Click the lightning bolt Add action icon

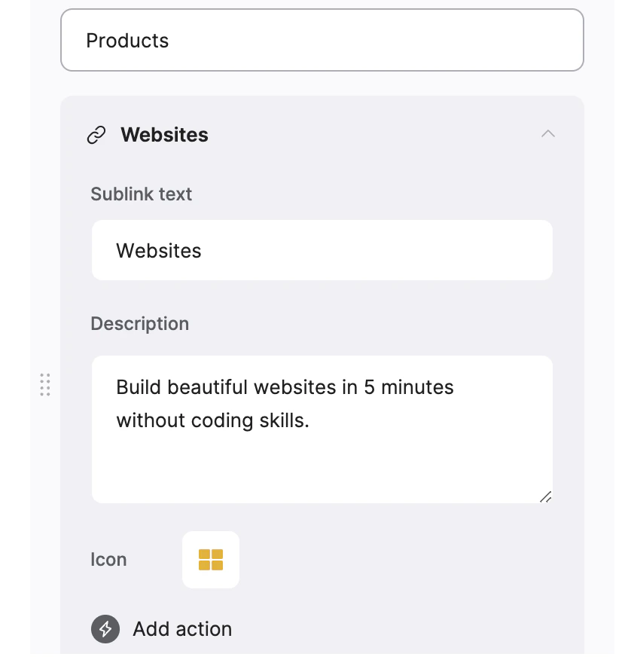tap(105, 629)
